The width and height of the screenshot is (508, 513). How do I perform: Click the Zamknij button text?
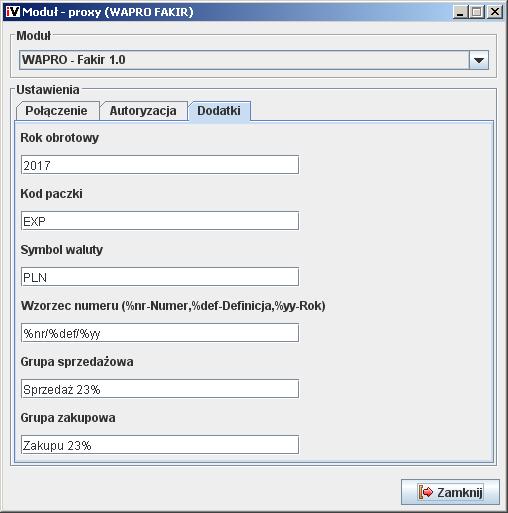460,492
